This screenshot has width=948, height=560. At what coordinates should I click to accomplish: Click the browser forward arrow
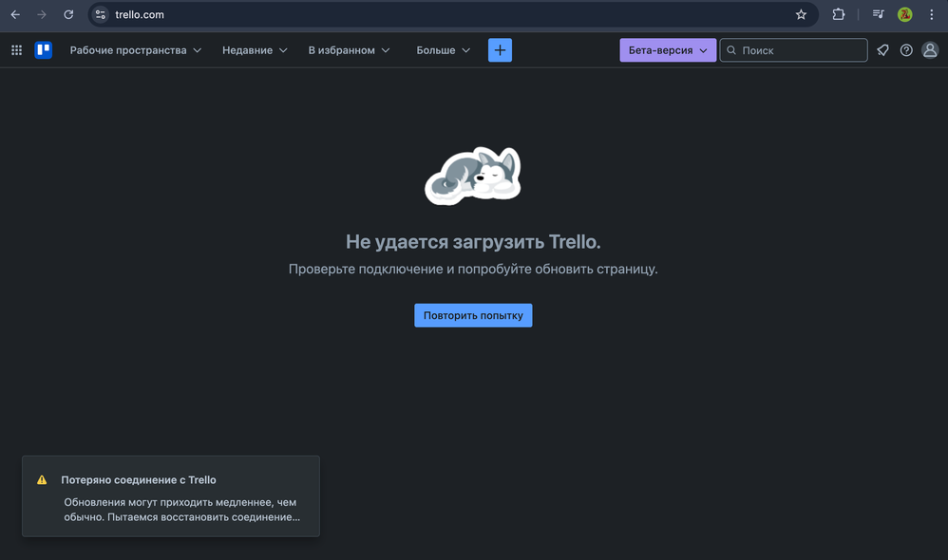(x=42, y=14)
